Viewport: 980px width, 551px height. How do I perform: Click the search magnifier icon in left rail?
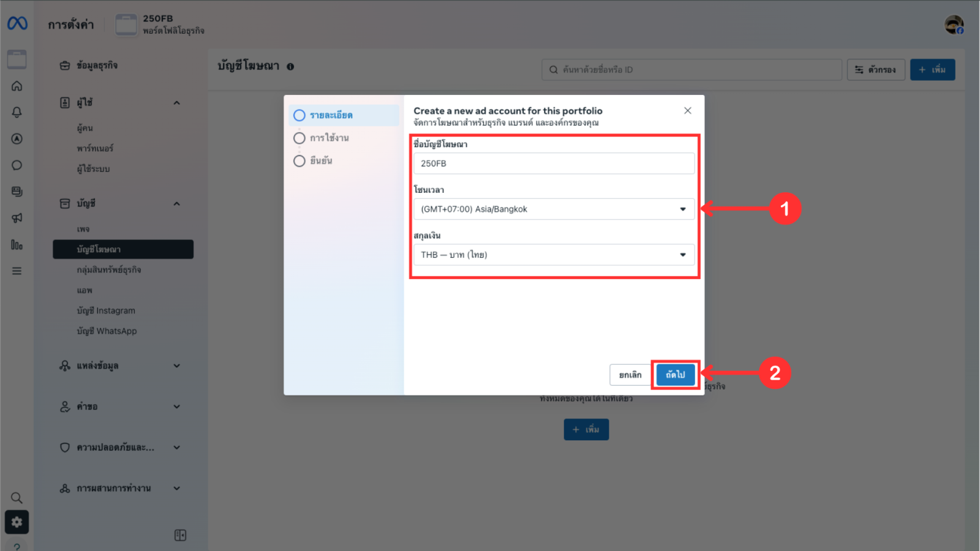click(17, 498)
